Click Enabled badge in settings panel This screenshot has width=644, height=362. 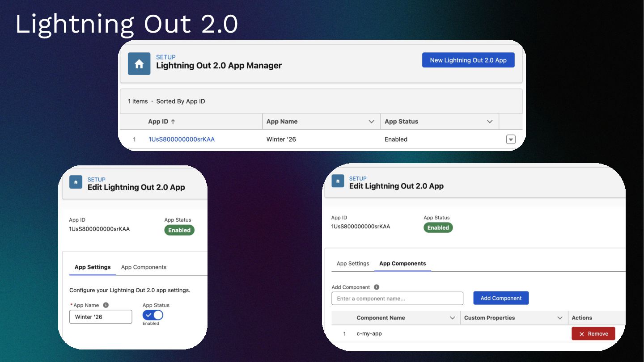pyautogui.click(x=179, y=230)
